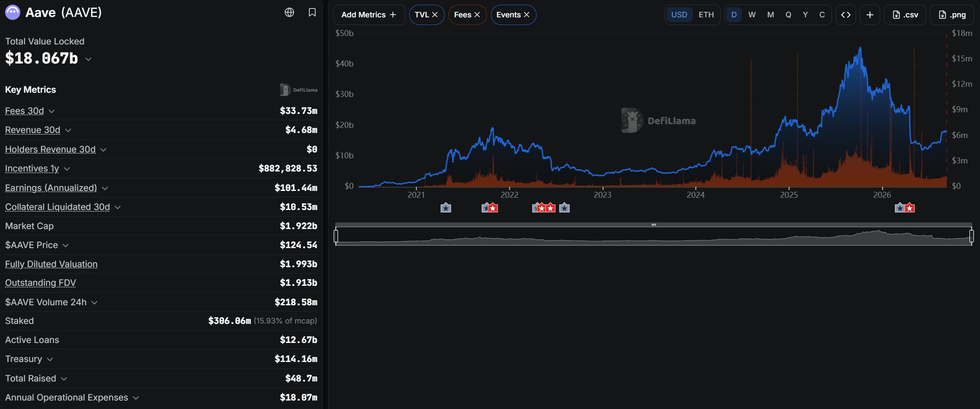
Task: Click the lone gray star after the two red stars
Action: 564,208
